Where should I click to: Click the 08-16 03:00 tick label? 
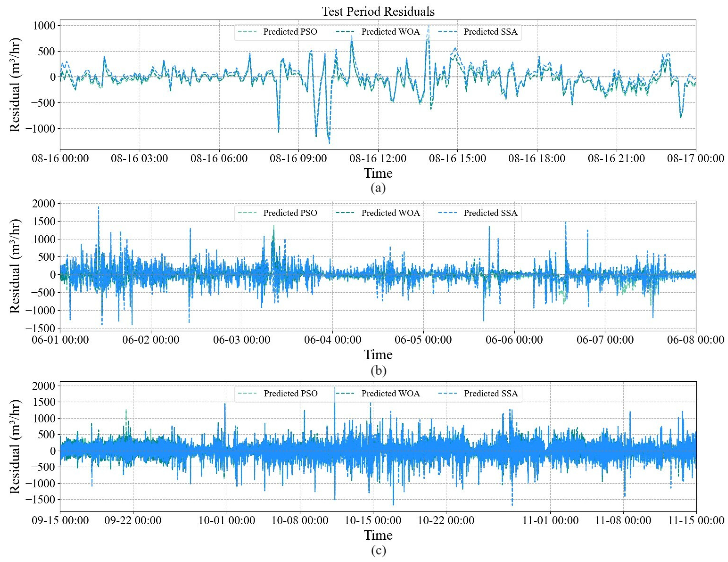(139, 159)
